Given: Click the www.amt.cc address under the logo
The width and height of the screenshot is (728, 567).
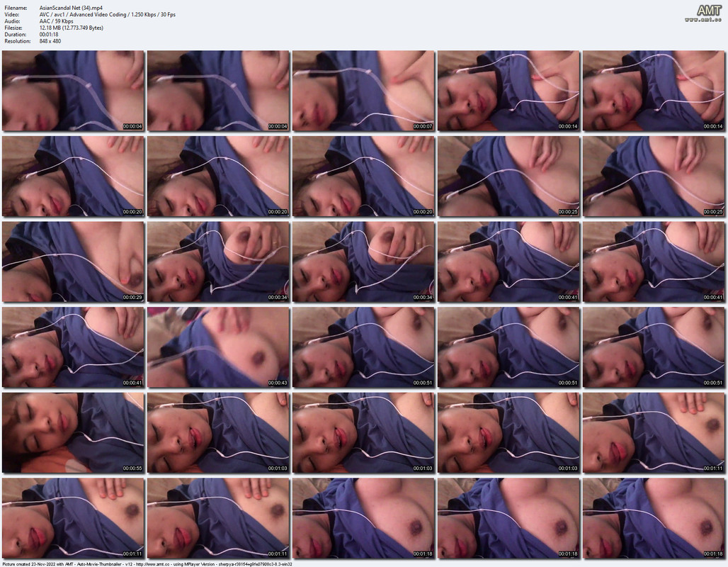Looking at the screenshot, I should [x=703, y=20].
